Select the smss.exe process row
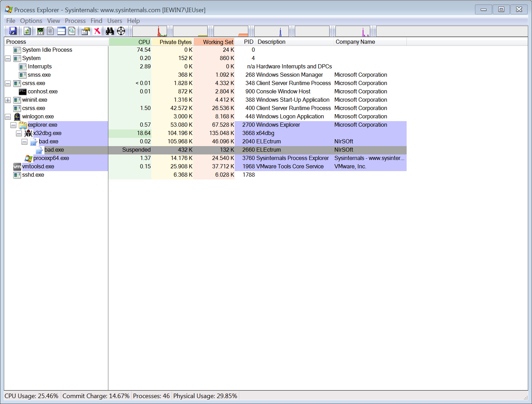The image size is (532, 404). click(x=205, y=75)
